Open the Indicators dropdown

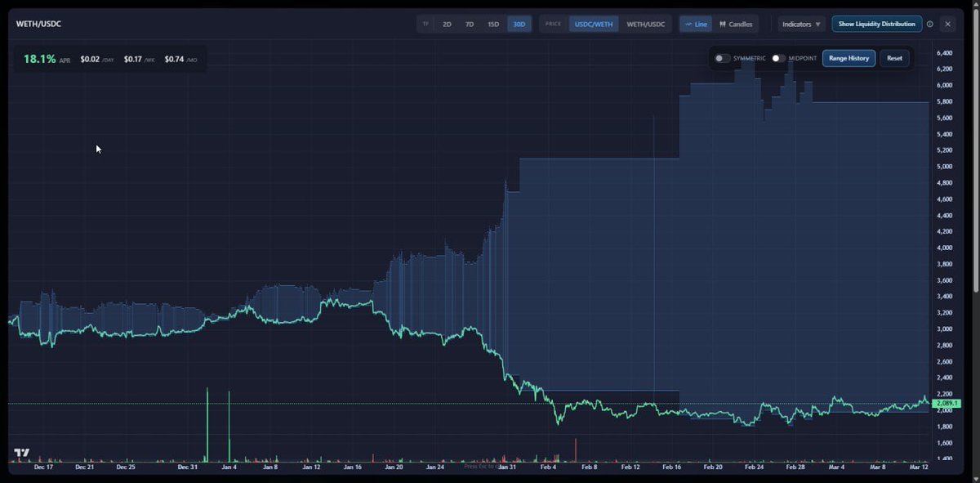click(x=801, y=25)
